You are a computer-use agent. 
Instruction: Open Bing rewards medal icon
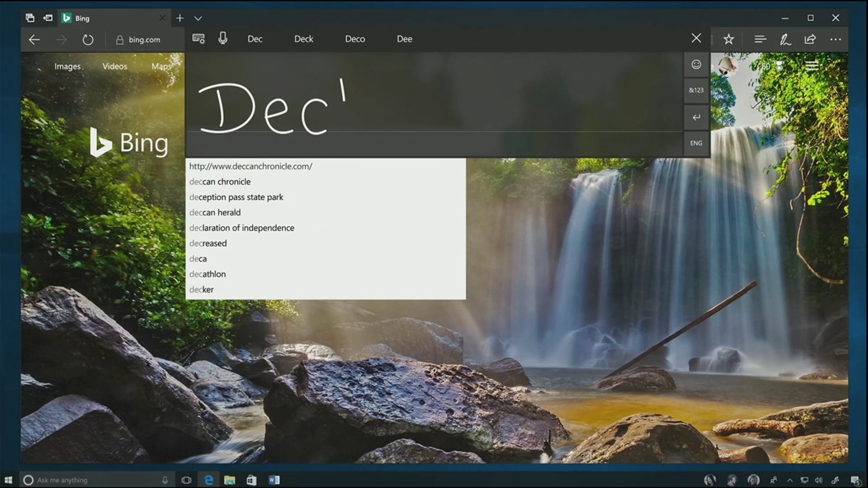pos(779,66)
